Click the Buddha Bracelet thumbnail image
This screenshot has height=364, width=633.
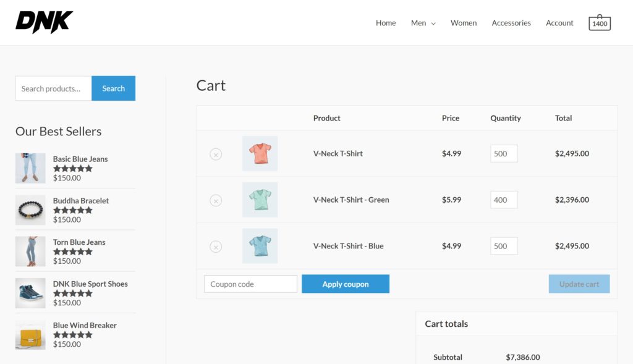click(30, 210)
